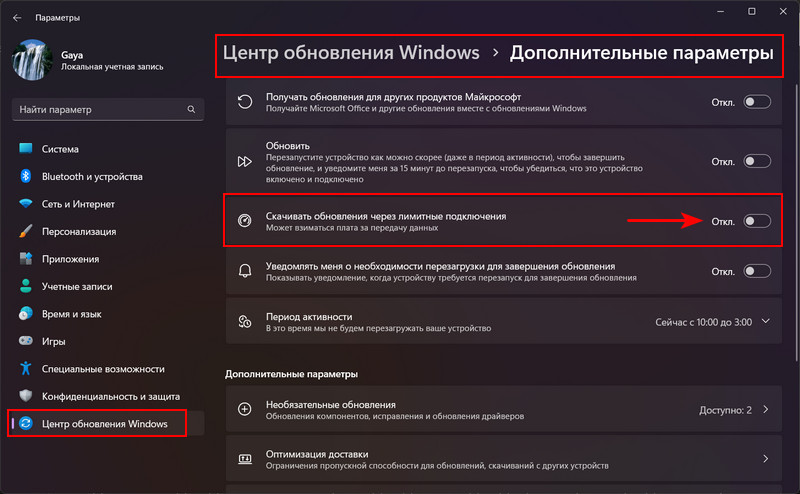Open Оптимизация доставки via its chevron
The width and height of the screenshot is (800, 494).
[766, 459]
